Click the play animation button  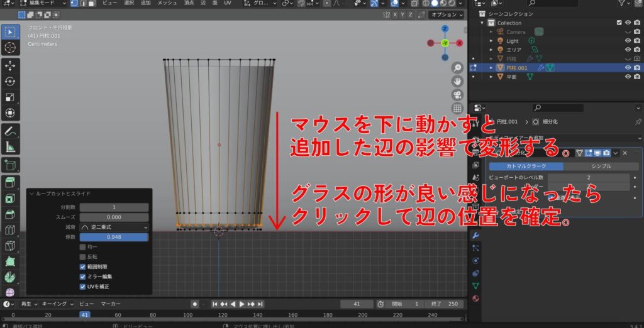(241, 304)
